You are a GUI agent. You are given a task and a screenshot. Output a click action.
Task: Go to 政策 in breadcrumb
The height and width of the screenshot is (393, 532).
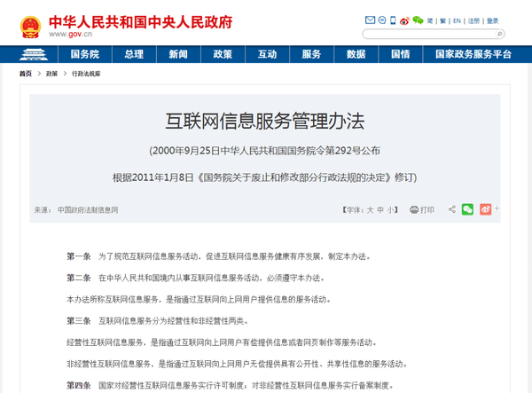click(51, 74)
